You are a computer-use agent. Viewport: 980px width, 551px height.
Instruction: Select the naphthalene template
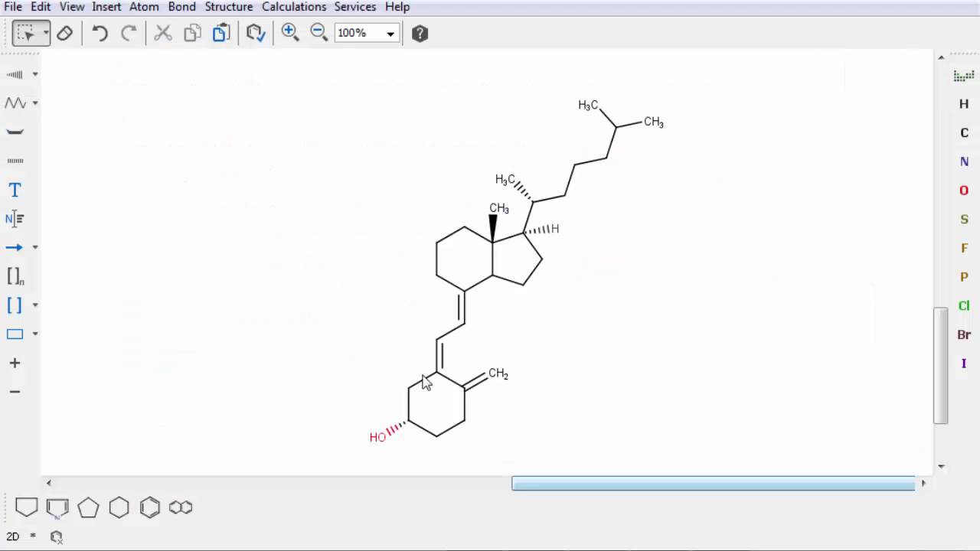(x=181, y=507)
